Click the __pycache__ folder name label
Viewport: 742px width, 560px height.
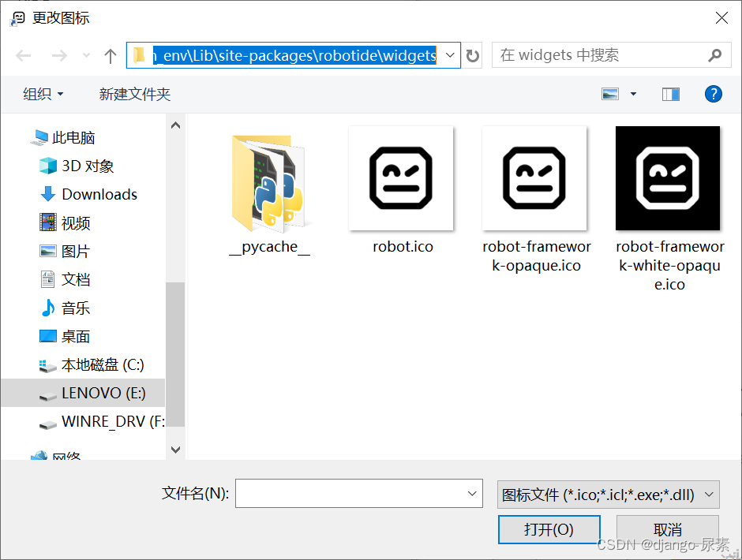click(x=269, y=246)
